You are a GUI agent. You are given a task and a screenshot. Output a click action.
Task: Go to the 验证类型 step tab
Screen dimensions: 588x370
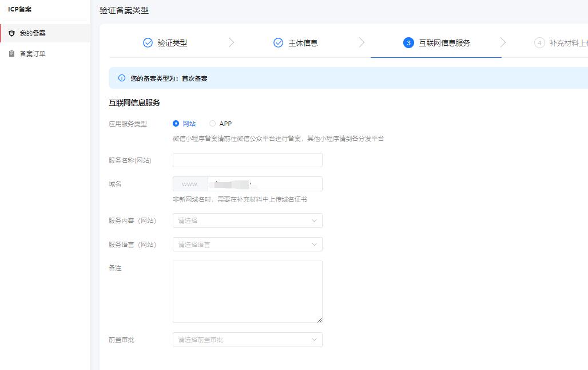(x=165, y=43)
